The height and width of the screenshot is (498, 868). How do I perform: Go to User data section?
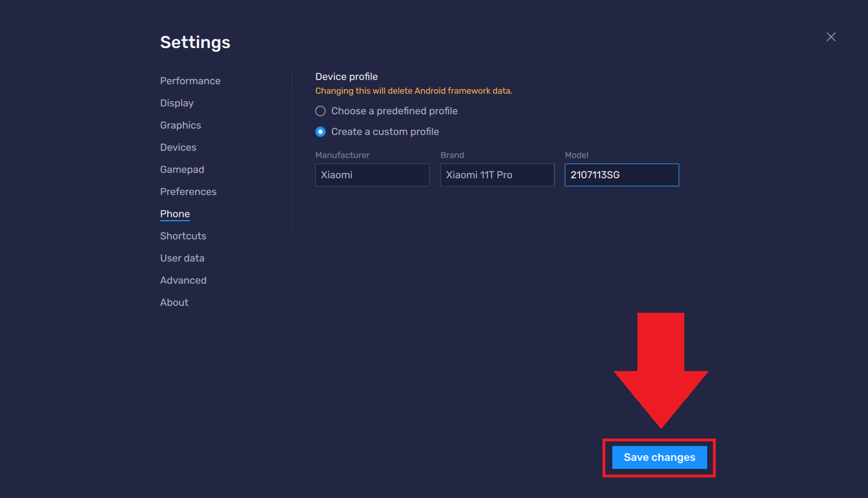[182, 258]
